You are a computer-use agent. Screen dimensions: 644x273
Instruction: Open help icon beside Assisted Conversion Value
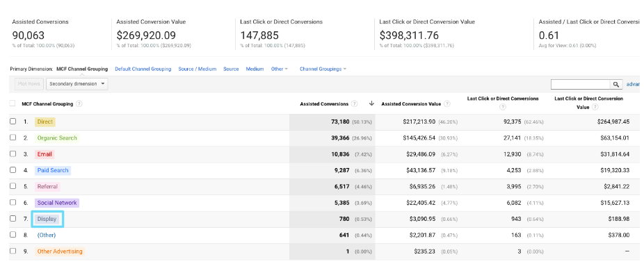pos(447,104)
